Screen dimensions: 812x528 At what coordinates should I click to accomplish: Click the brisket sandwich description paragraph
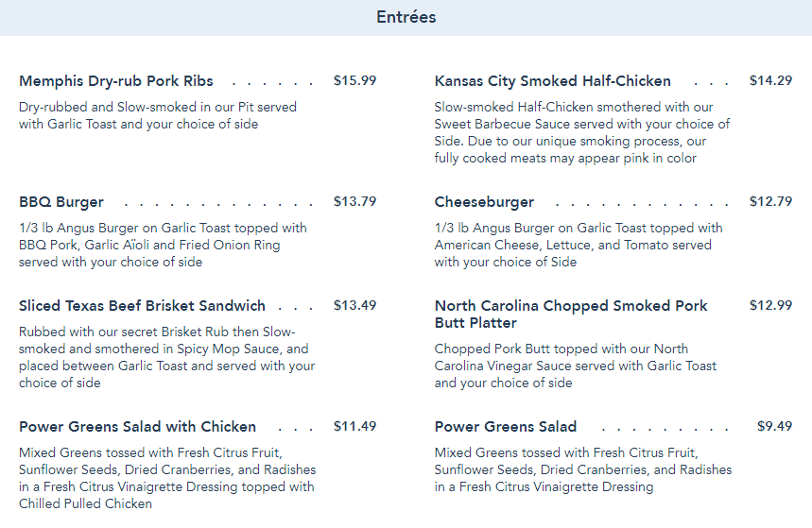(166, 358)
